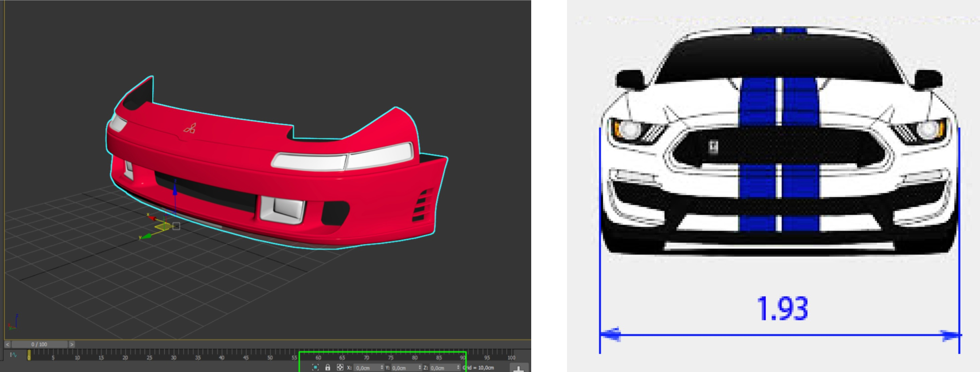The height and width of the screenshot is (372, 980).
Task: Click the Y coordinate spinner arrows
Action: click(x=420, y=368)
